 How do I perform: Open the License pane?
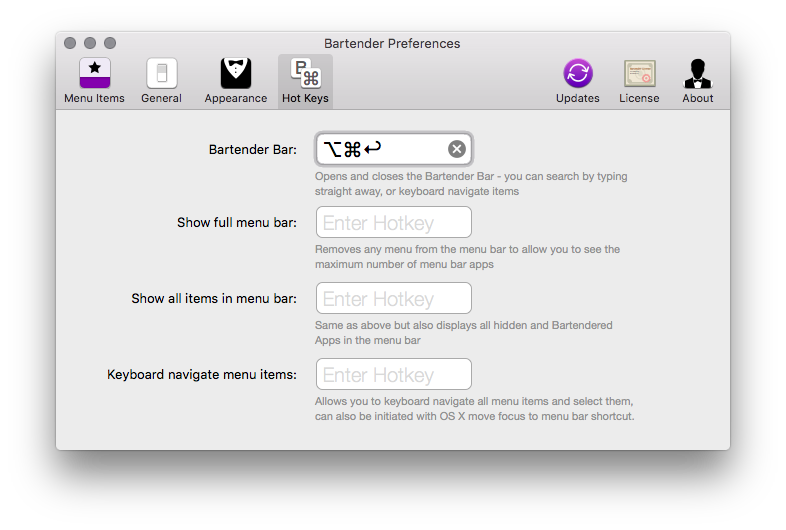click(x=639, y=81)
